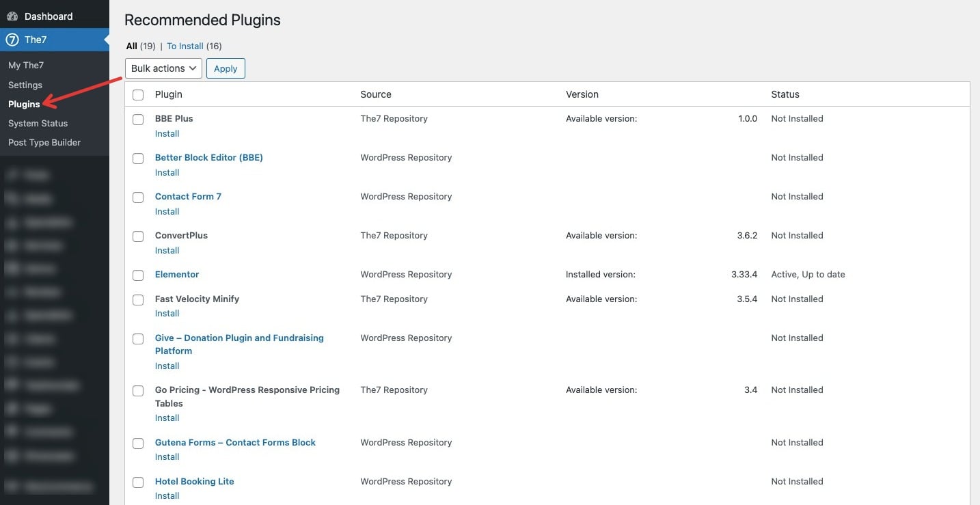Check the BBE Plus plugin checkbox

(138, 120)
